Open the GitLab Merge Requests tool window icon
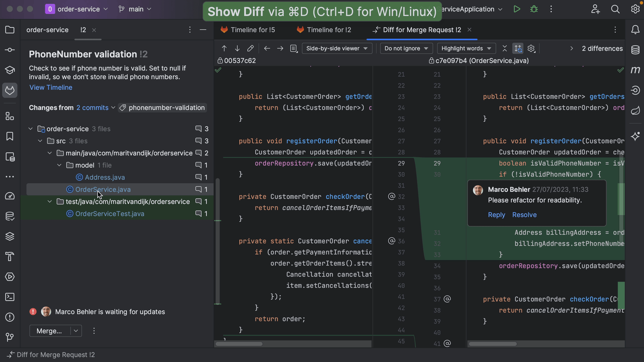The image size is (644, 362). pos(10,90)
